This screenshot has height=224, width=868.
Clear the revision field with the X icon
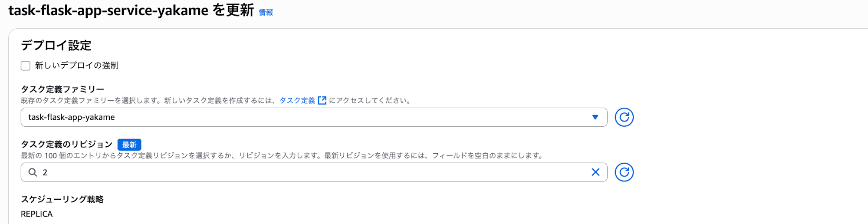pos(595,172)
